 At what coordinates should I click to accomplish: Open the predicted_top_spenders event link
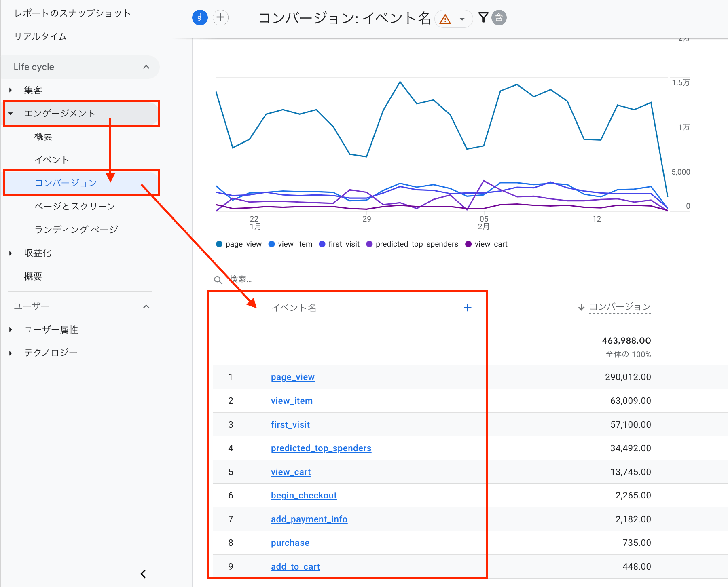pos(321,448)
